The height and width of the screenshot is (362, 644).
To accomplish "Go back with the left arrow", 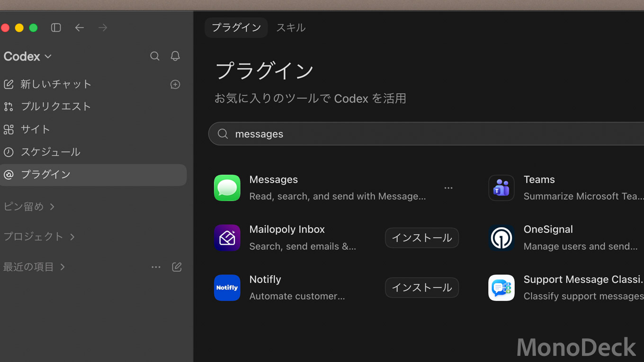I will coord(80,28).
